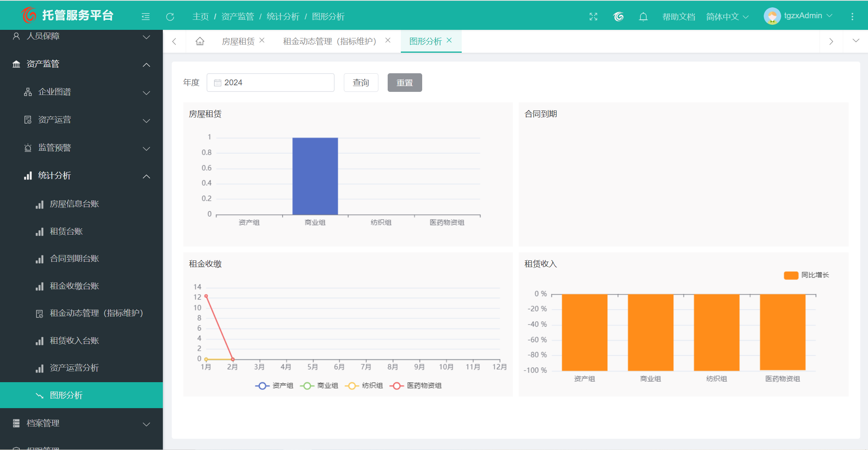Expand the 监管预警 submenu chevron
The height and width of the screenshot is (450, 868).
point(147,149)
